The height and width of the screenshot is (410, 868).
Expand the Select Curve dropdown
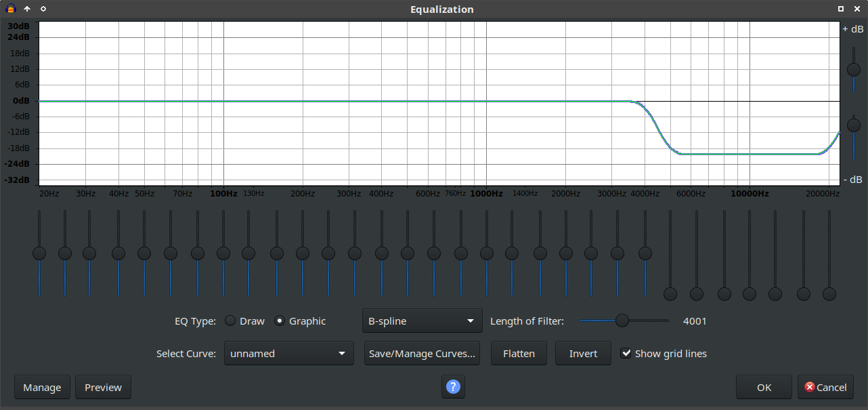(x=288, y=353)
